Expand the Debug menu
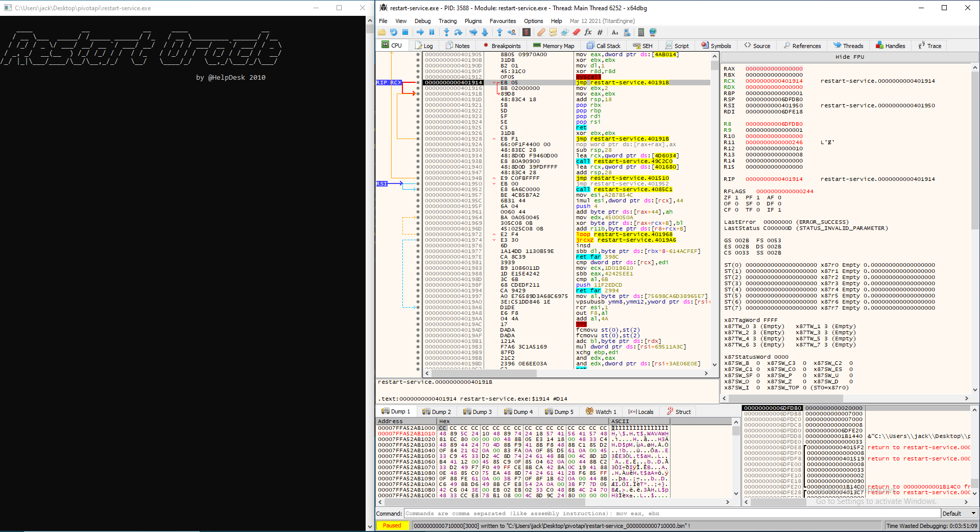 [422, 21]
